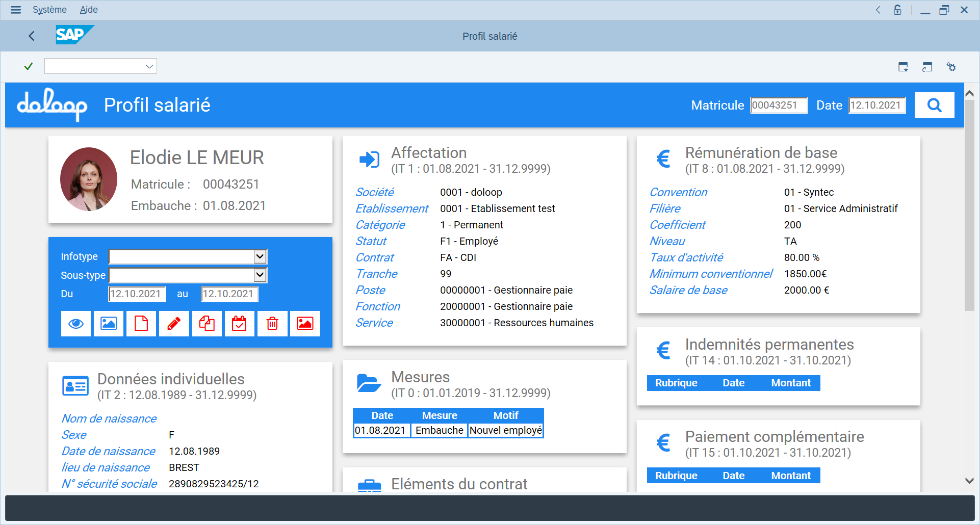Click the Motif column header

pos(506,415)
